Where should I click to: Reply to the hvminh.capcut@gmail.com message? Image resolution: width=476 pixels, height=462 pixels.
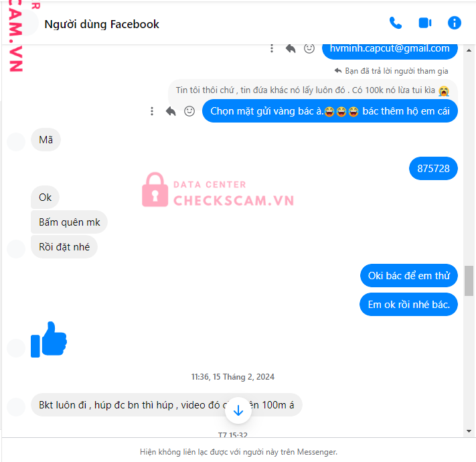(x=291, y=48)
